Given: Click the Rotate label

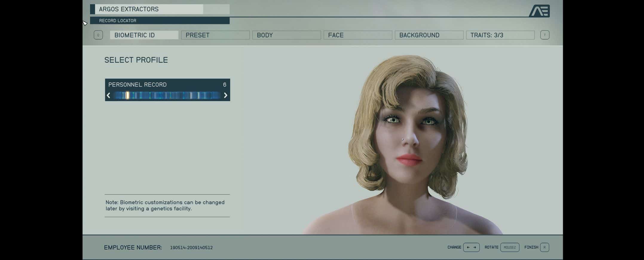Looking at the screenshot, I should [x=491, y=247].
